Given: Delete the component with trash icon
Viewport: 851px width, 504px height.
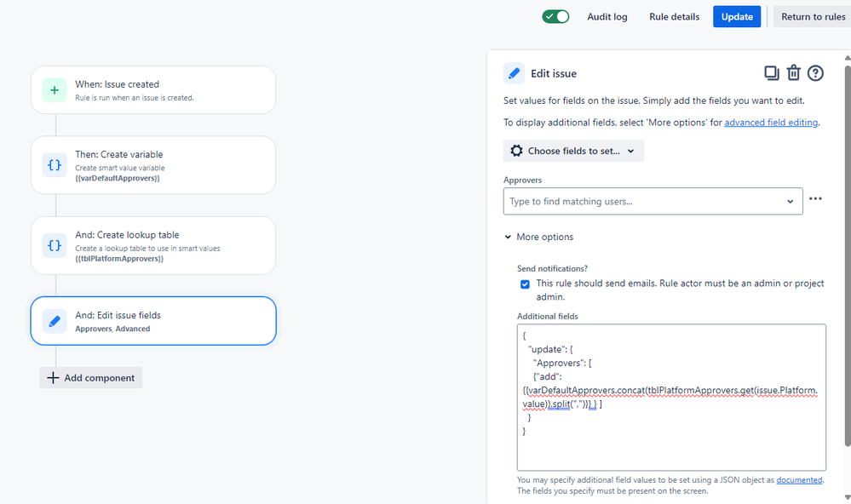Looking at the screenshot, I should tap(793, 72).
